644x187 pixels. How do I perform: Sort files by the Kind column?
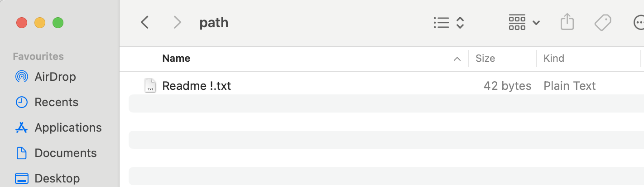pos(554,59)
